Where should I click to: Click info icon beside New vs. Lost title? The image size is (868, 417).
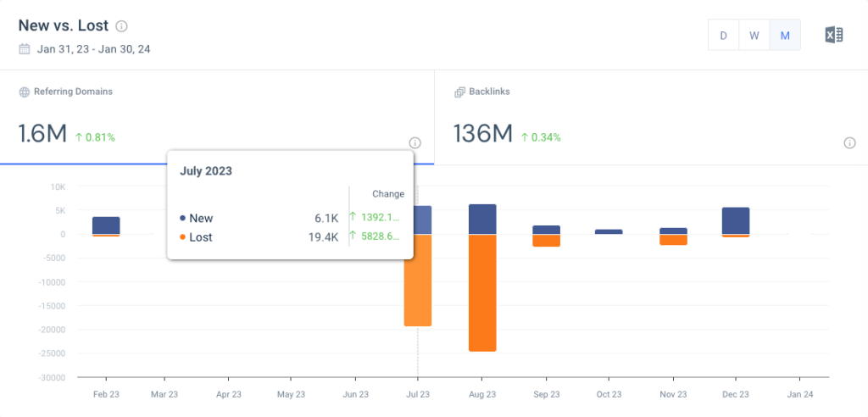click(122, 26)
